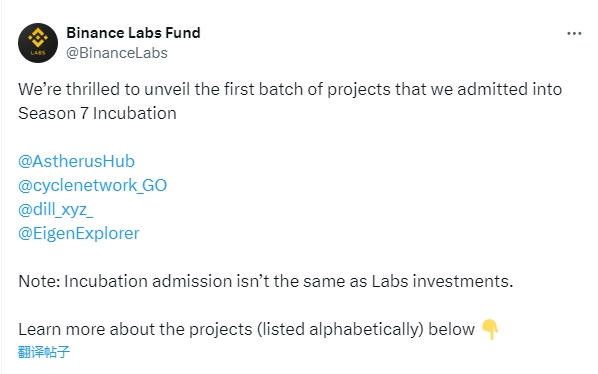Follow the @cyclenetwork_GO mention link
The width and height of the screenshot is (598, 374).
(92, 186)
